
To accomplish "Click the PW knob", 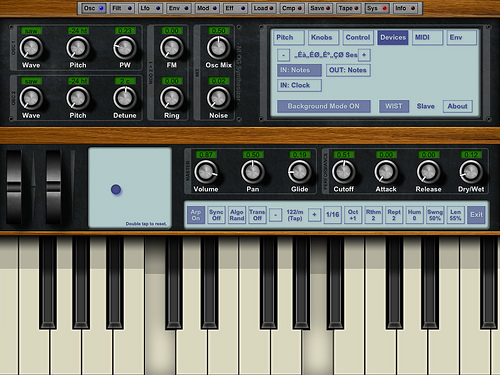I will pos(125,48).
